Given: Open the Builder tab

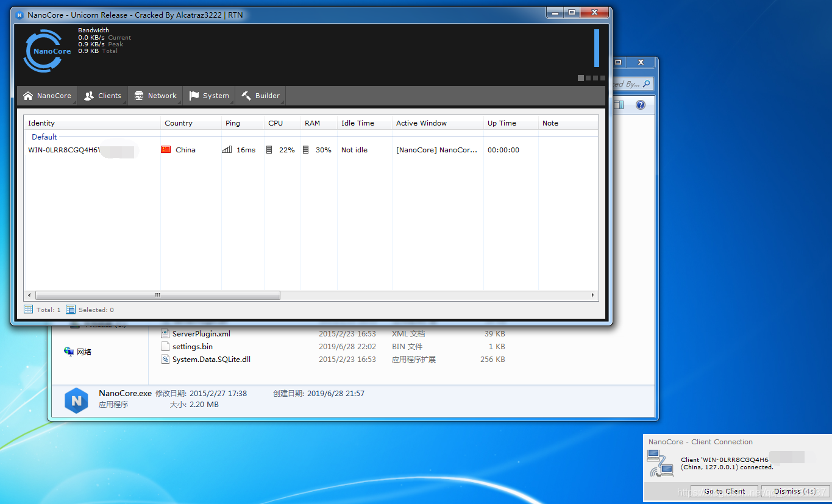Looking at the screenshot, I should pyautogui.click(x=260, y=96).
